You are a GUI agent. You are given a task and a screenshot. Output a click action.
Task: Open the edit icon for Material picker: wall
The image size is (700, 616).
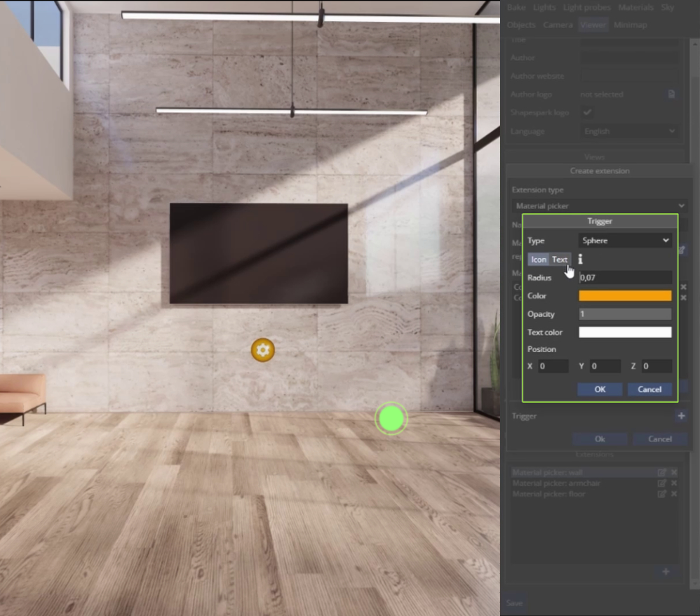click(661, 472)
